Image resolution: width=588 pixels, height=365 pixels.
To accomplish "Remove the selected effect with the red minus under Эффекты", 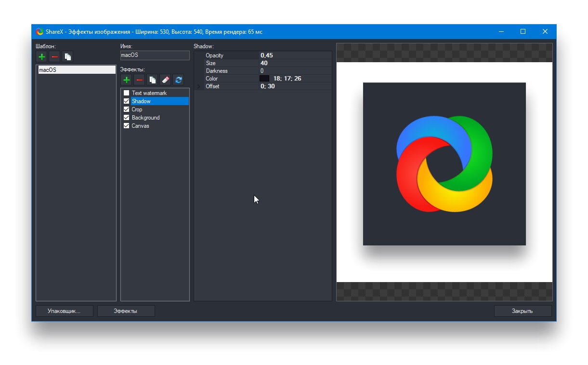I will [x=140, y=80].
